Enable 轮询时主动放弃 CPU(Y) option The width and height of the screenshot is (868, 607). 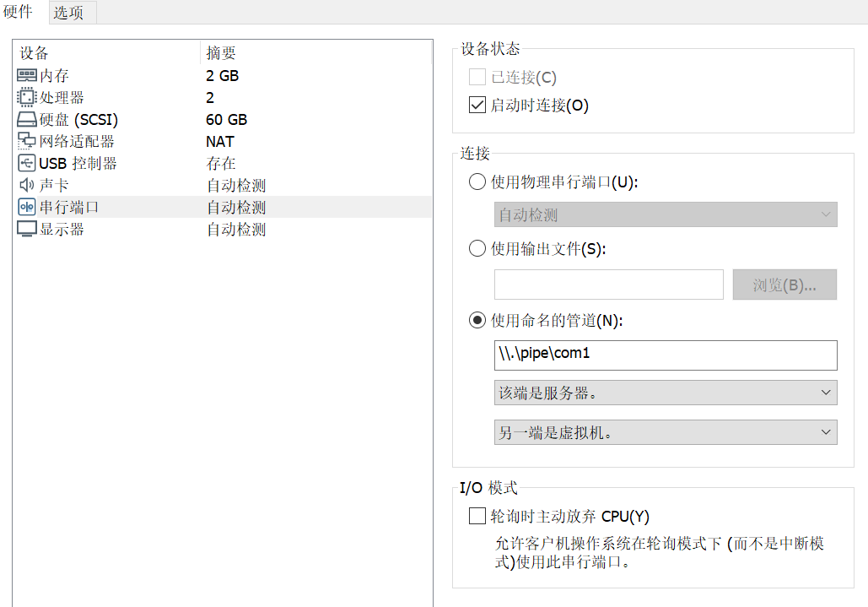point(477,516)
